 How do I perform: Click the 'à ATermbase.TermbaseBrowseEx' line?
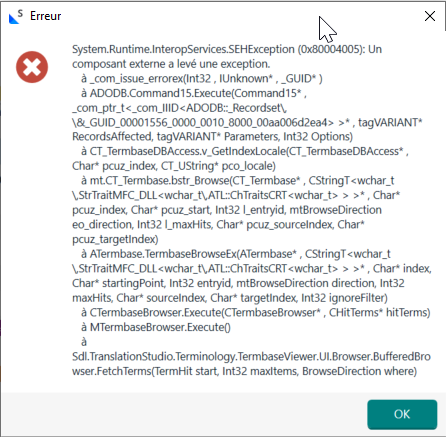coord(236,254)
